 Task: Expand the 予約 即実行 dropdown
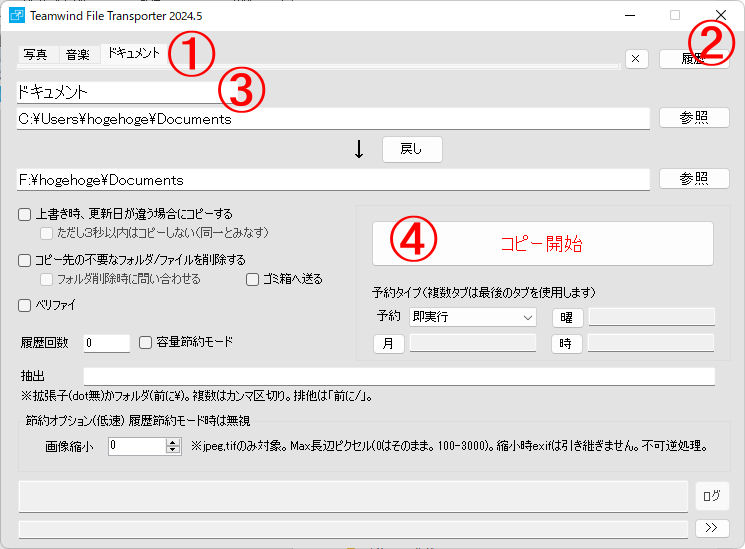coord(472,317)
